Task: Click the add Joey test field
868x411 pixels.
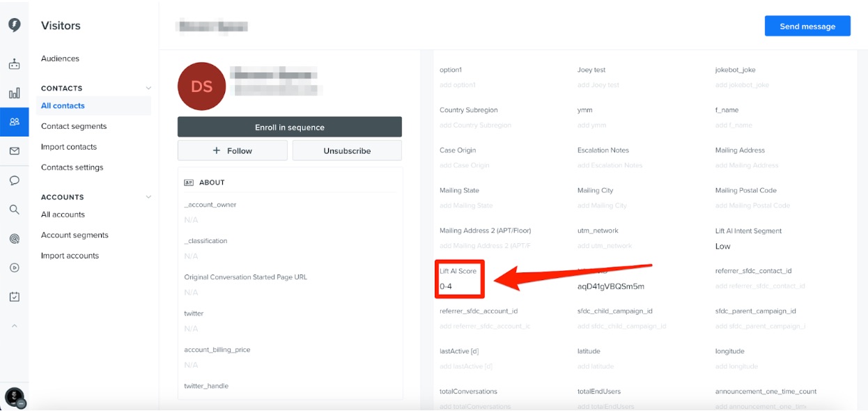Action: [x=598, y=85]
